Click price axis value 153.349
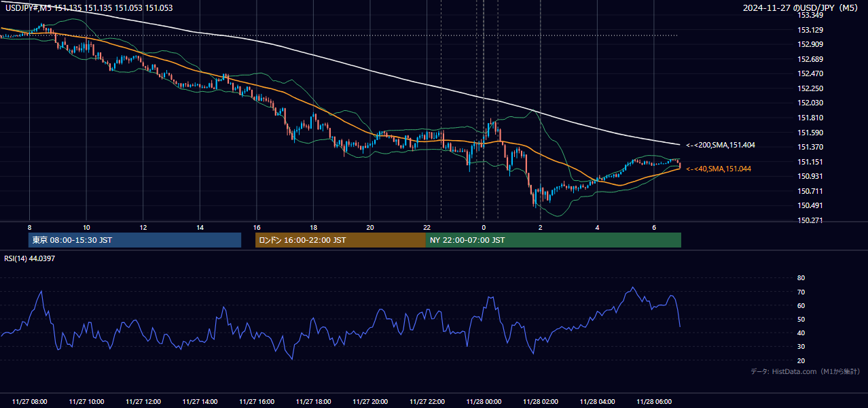The height and width of the screenshot is (408, 868). point(810,15)
